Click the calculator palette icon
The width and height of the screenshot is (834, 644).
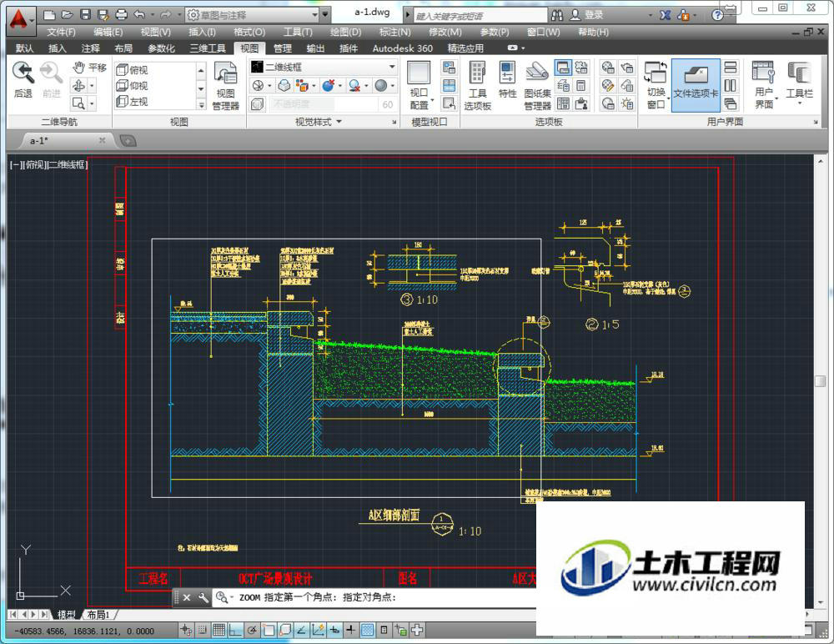coord(580,86)
